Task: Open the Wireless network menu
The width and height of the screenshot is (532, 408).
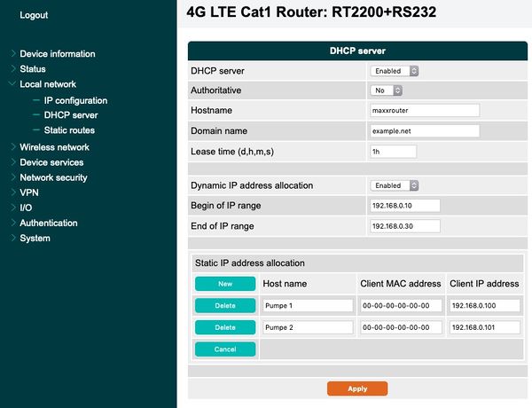Action: (x=54, y=147)
